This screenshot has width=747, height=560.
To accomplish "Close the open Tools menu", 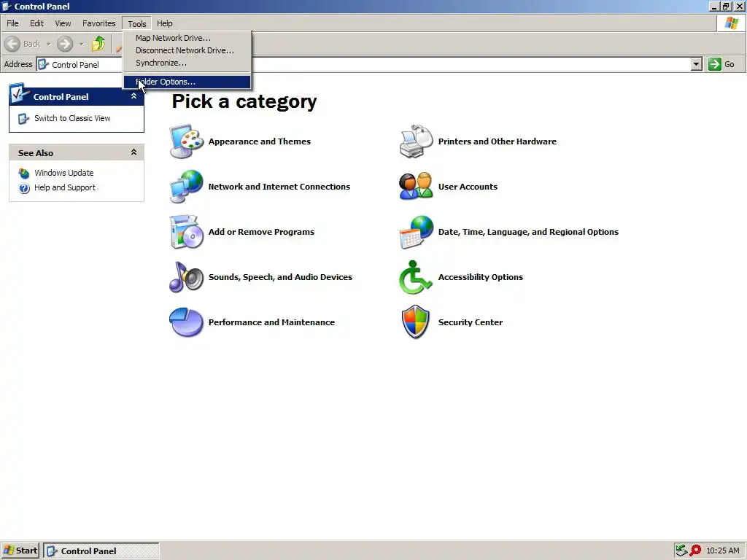I will point(136,23).
